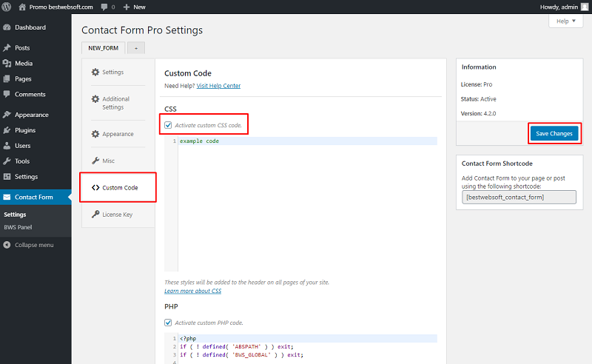This screenshot has width=592, height=364.
Task: Open the New content menu
Action: pos(135,7)
